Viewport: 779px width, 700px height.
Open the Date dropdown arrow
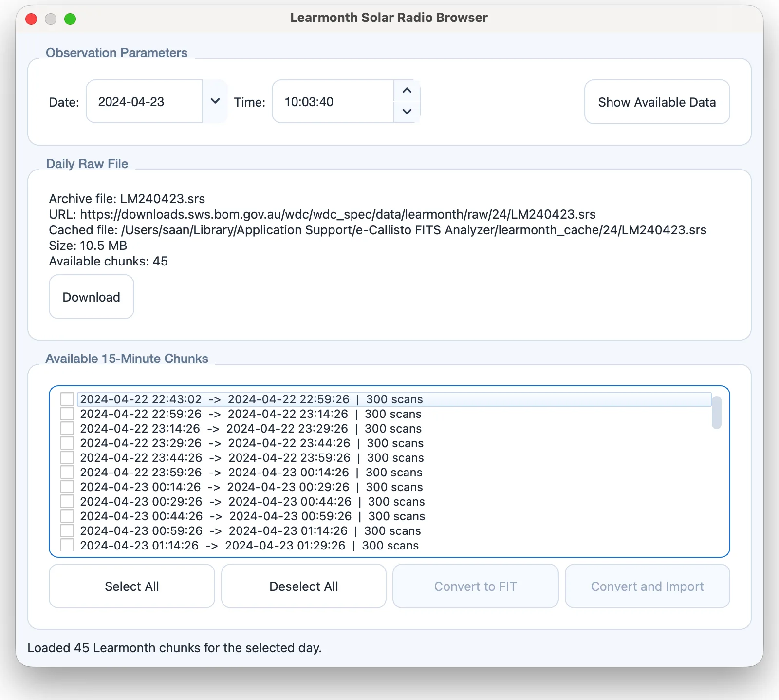tap(215, 101)
